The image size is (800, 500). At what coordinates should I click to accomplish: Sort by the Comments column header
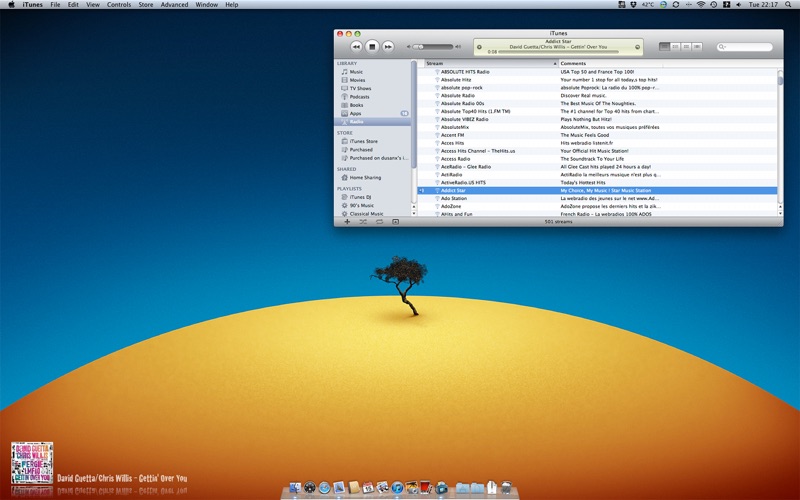(x=611, y=64)
